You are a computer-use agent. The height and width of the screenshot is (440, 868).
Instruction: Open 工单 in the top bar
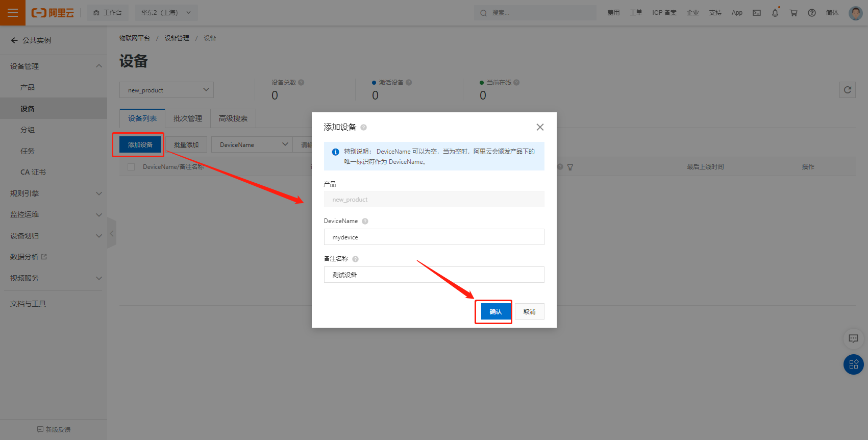pos(636,13)
